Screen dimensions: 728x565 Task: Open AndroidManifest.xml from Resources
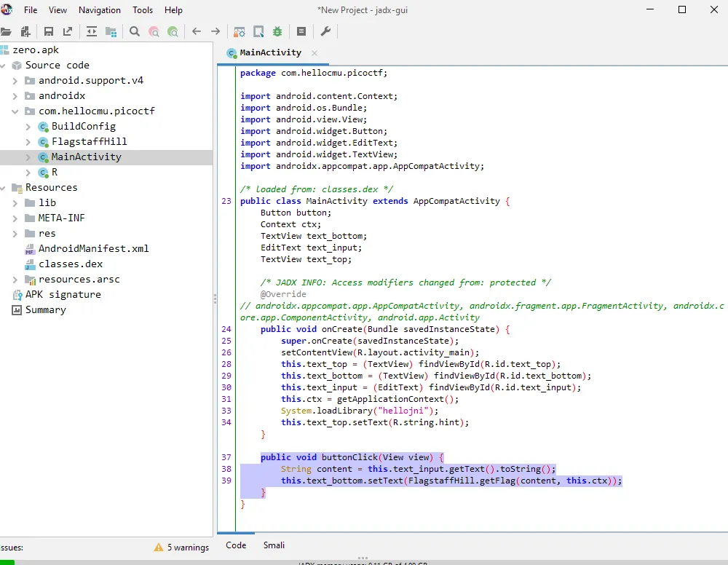(94, 248)
